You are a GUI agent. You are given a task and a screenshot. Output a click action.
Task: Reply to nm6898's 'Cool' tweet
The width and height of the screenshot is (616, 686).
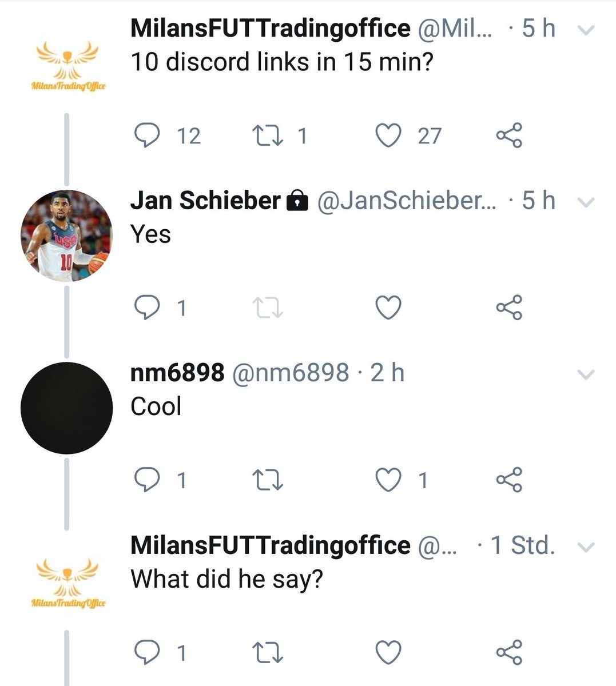click(146, 480)
